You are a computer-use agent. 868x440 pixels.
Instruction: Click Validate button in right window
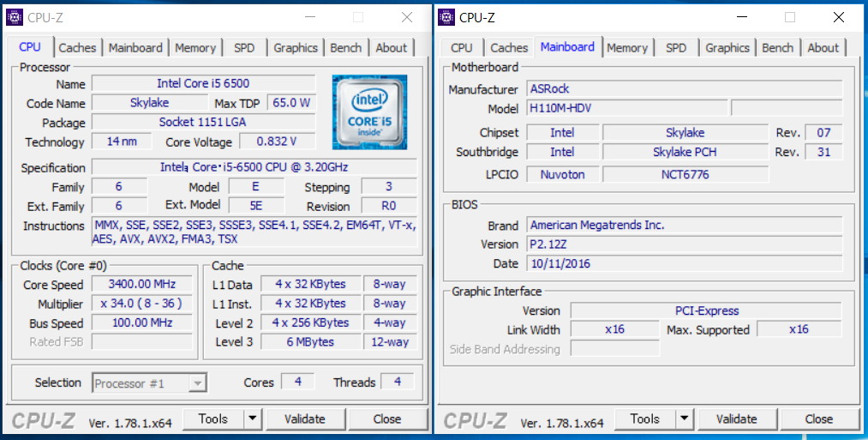pyautogui.click(x=737, y=419)
